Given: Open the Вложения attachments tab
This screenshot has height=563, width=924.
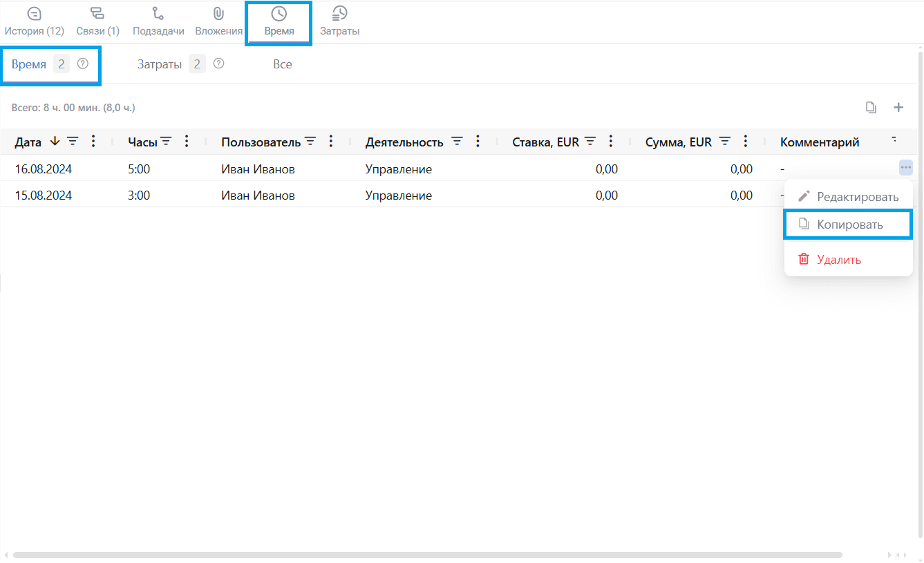Looking at the screenshot, I should tap(218, 22).
